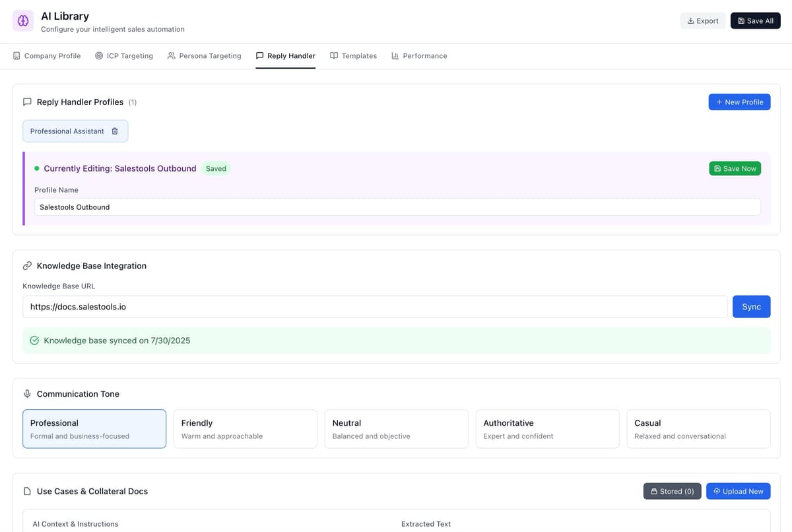Click the Sync button for the knowledge base
The width and height of the screenshot is (792, 532).
tap(751, 306)
